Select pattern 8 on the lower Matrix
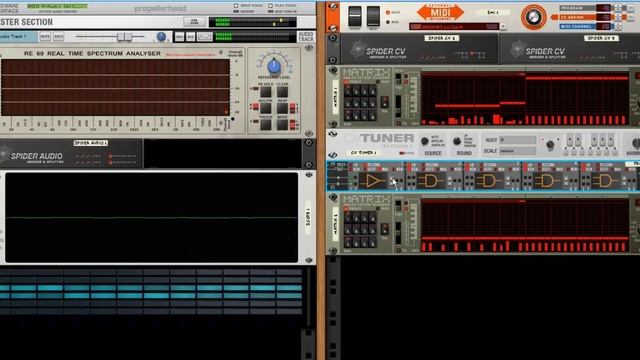The height and width of the screenshot is (360, 640). tap(373, 230)
